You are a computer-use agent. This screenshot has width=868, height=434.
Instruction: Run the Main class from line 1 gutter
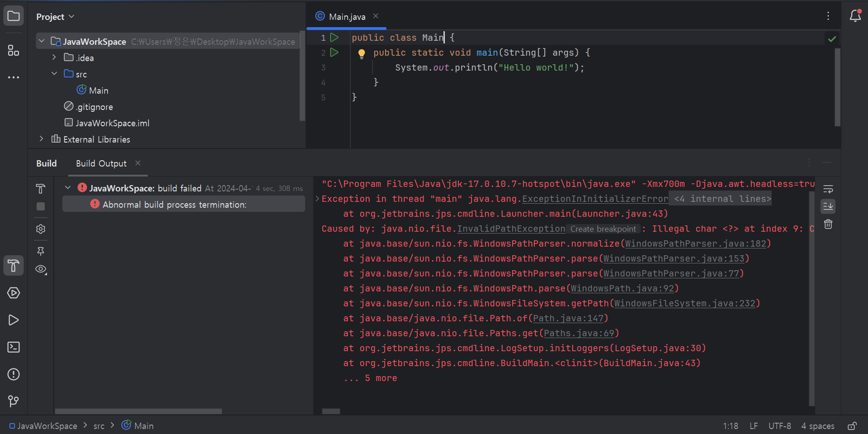335,38
